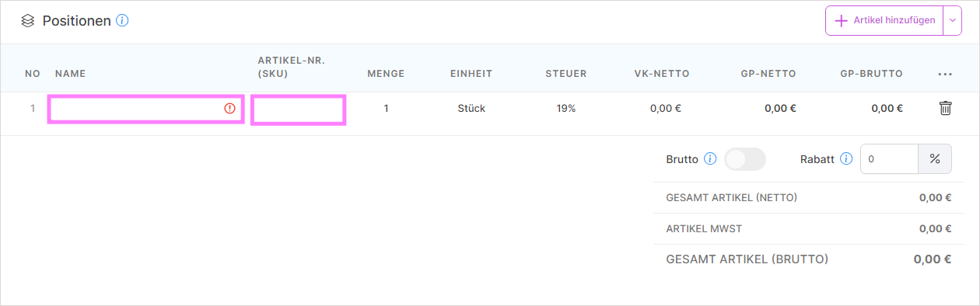Focus the Artikel-Nr. (SKU) input field
Image resolution: width=980 pixels, height=306 pixels.
click(299, 110)
